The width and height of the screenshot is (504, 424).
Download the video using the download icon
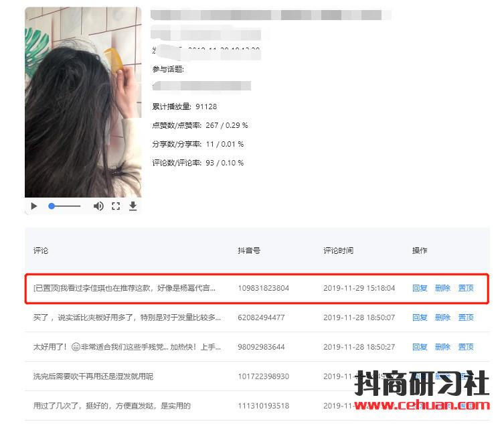133,206
